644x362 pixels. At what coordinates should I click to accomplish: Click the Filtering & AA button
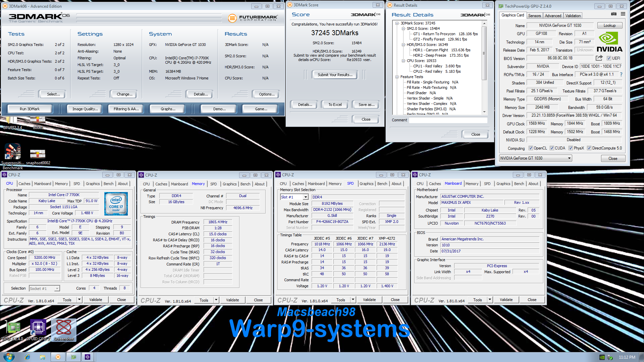pyautogui.click(x=126, y=109)
